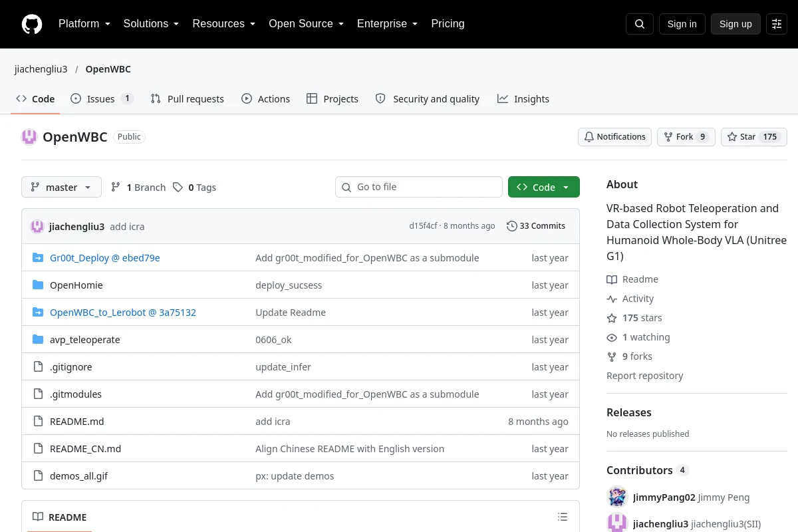Open the d15f4cf commit hash
The height and width of the screenshot is (532, 798).
click(423, 226)
